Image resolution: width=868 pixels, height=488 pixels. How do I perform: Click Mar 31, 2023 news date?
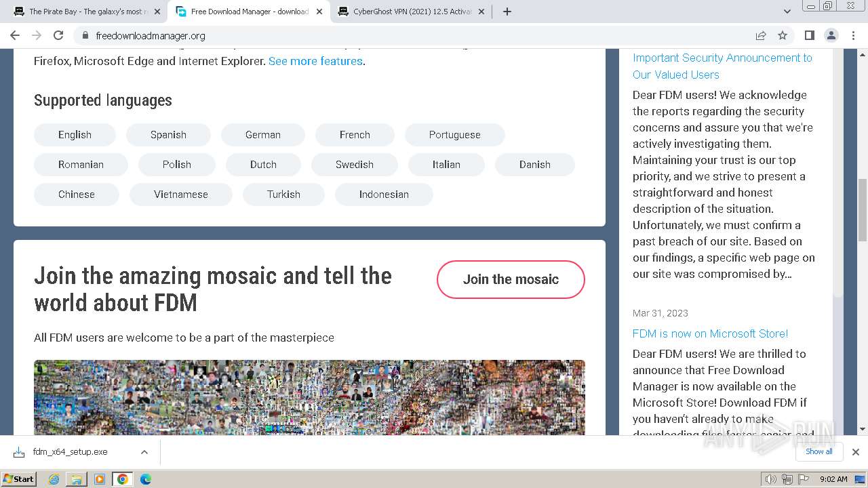[660, 313]
